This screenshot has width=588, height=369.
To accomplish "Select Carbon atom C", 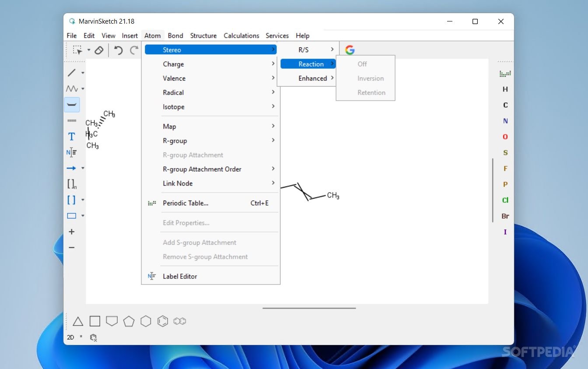I will [505, 105].
